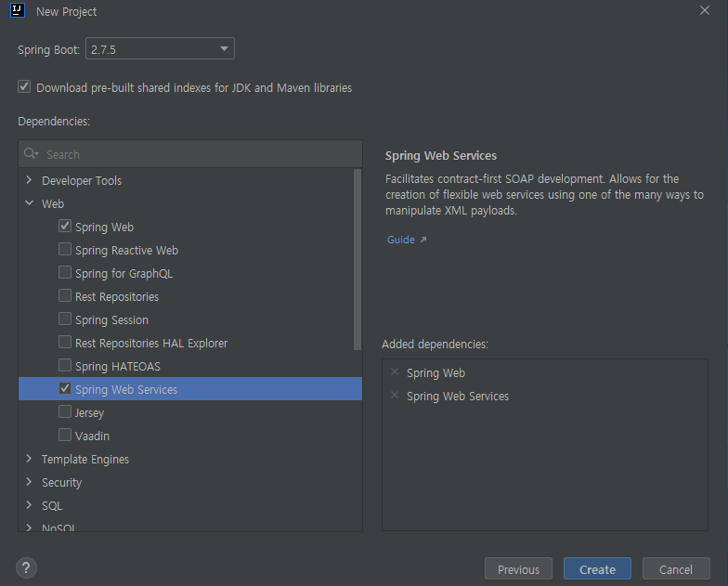Click the external link arrow beside Guide
Viewport: 728px width, 586px height.
[423, 240]
